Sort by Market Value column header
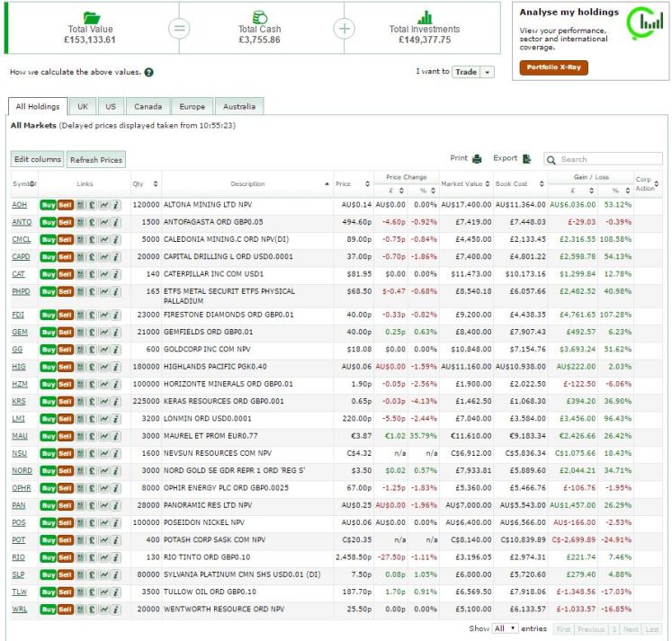 (x=466, y=184)
